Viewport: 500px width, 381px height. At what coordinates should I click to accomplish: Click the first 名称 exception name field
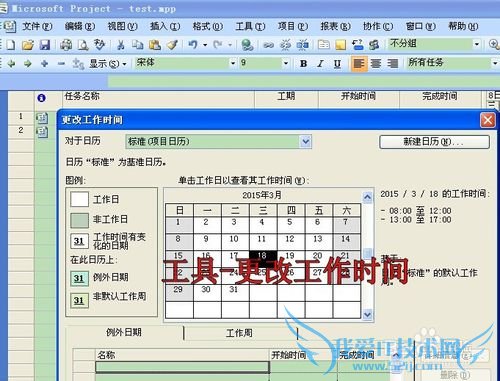182,367
